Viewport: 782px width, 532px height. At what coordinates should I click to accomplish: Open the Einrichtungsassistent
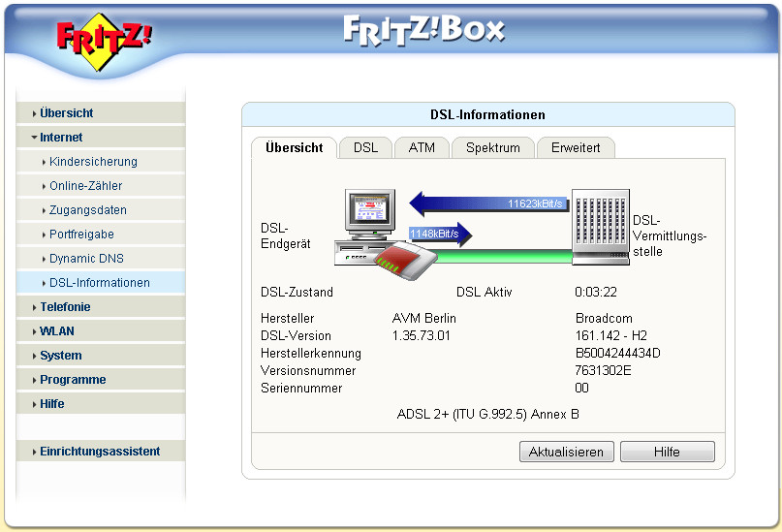click(100, 452)
